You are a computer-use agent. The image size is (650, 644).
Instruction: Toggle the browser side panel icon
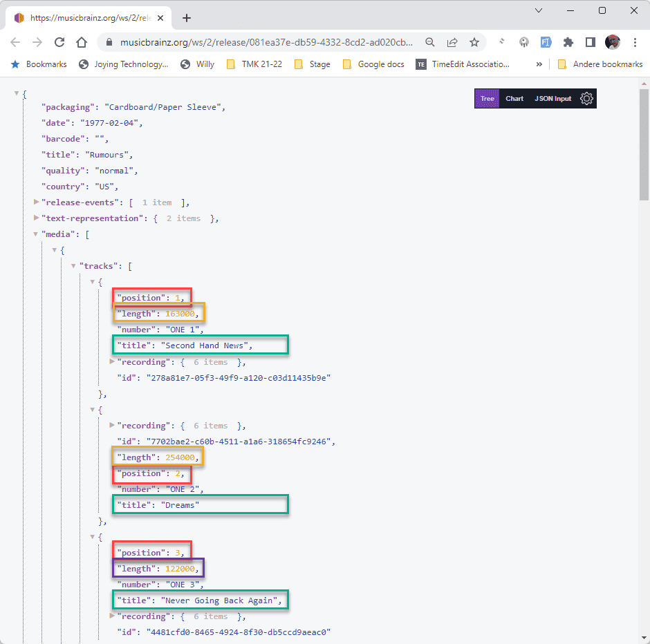[x=591, y=42]
